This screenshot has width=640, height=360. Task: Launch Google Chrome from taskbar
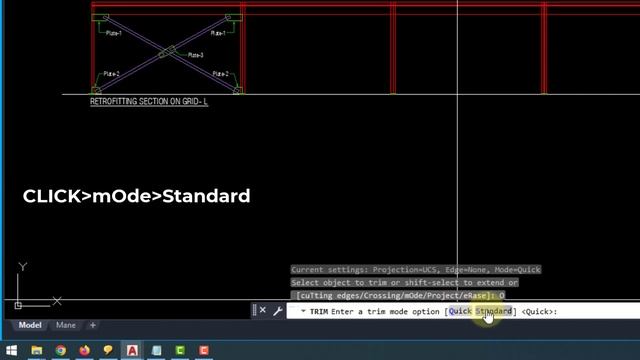point(61,350)
